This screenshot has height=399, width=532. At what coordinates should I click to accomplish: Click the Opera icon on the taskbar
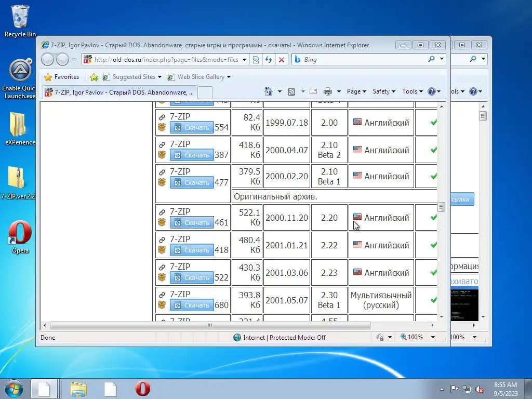[x=143, y=389]
